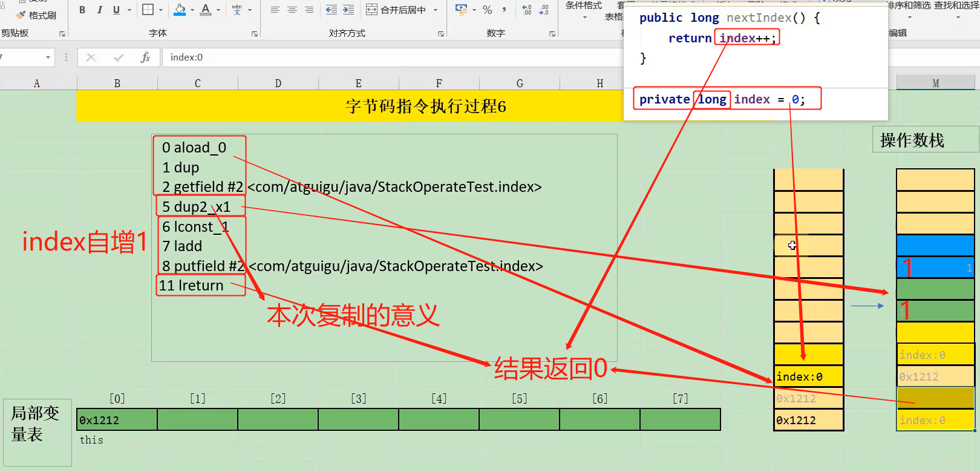Select column M header

point(936,84)
